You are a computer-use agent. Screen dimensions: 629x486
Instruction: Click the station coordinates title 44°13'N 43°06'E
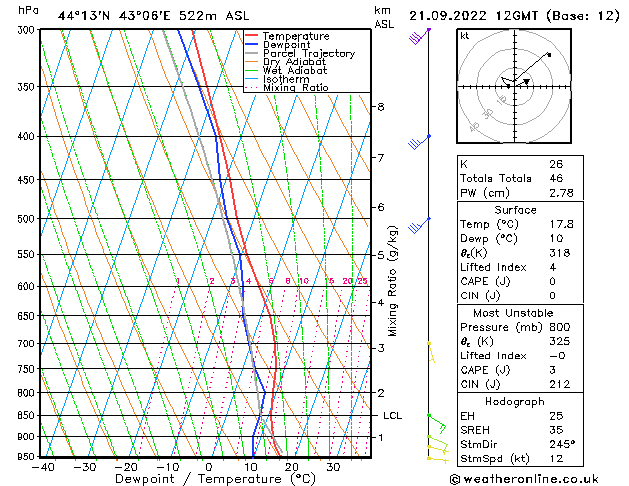click(x=114, y=16)
